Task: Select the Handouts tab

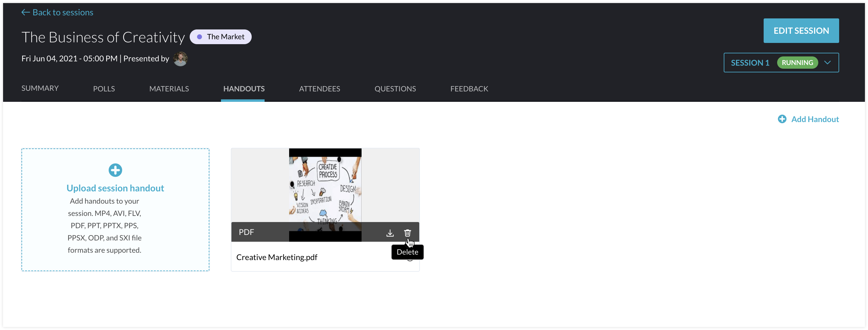Action: pos(244,89)
